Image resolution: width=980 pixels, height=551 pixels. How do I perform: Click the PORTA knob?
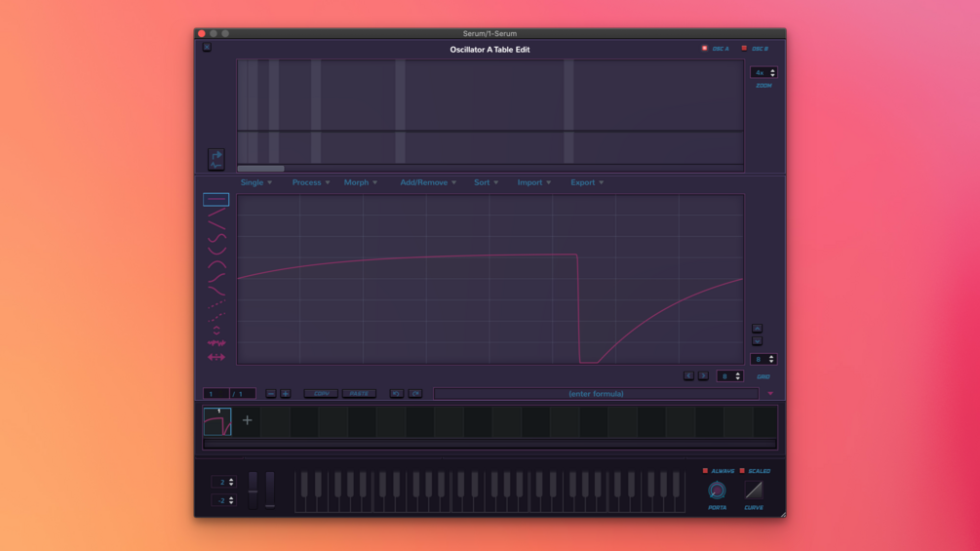717,491
